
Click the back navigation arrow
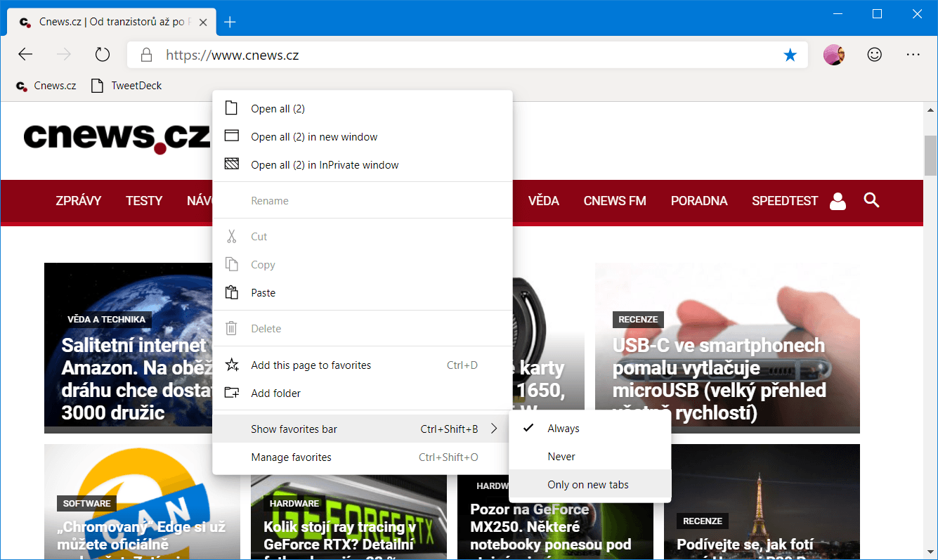point(25,54)
